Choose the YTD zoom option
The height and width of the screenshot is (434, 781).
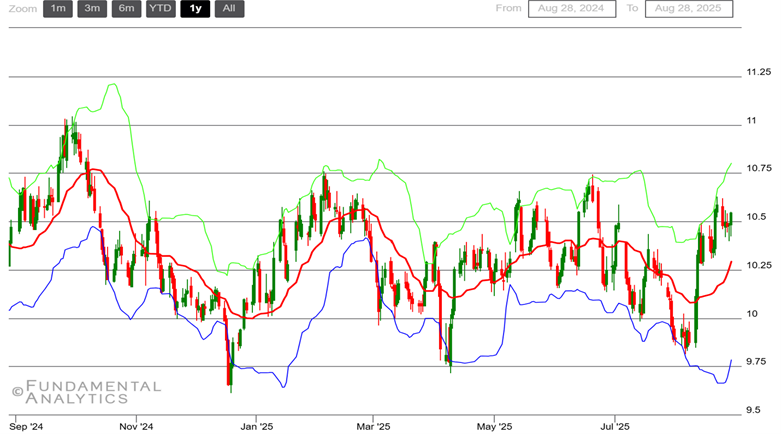[x=160, y=9]
